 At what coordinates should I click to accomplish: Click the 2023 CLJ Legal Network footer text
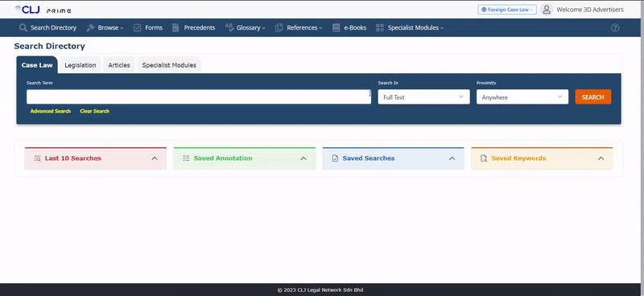(x=320, y=290)
